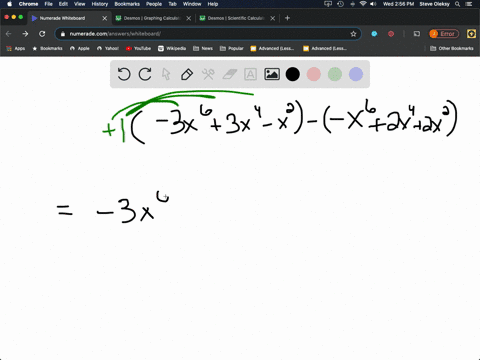Click the Time Machine menu bar icon
480x360 pixels.
(340, 4)
